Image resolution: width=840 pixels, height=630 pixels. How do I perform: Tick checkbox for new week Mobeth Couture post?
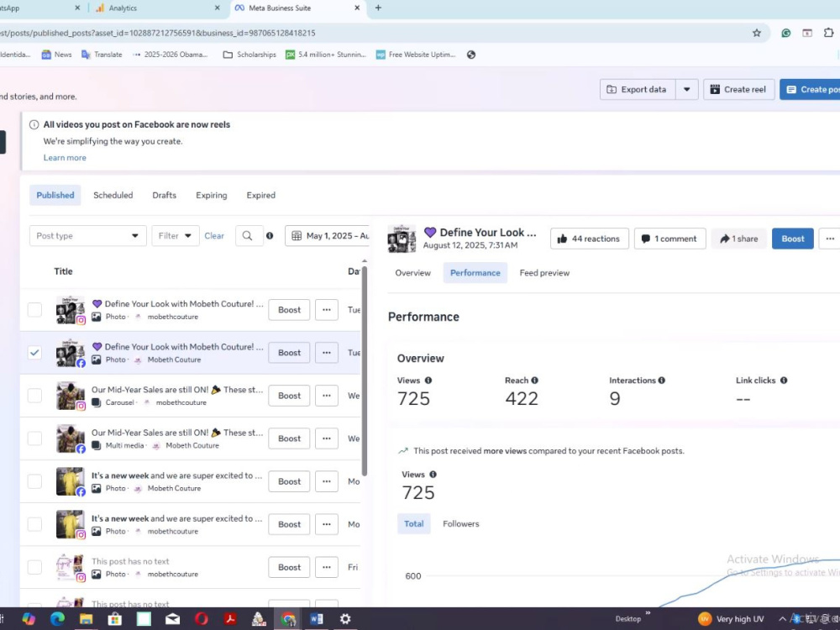point(34,481)
